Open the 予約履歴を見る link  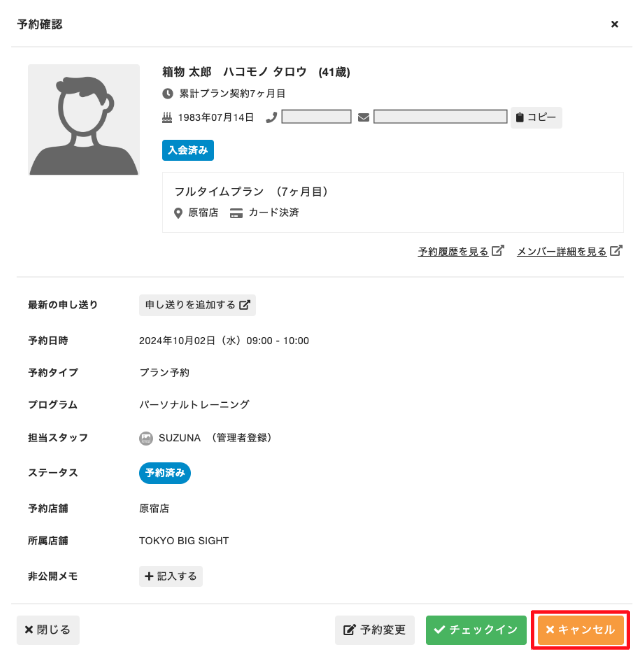click(461, 252)
